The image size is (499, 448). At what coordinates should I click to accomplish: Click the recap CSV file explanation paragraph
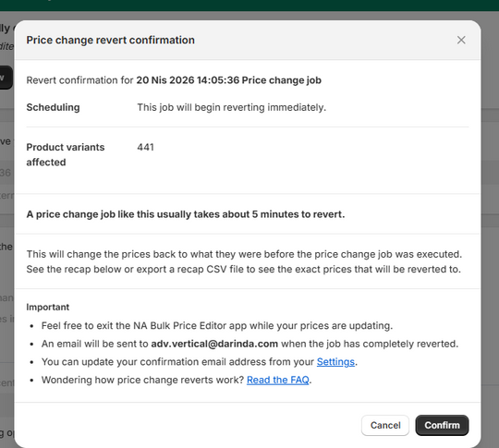[244, 261]
